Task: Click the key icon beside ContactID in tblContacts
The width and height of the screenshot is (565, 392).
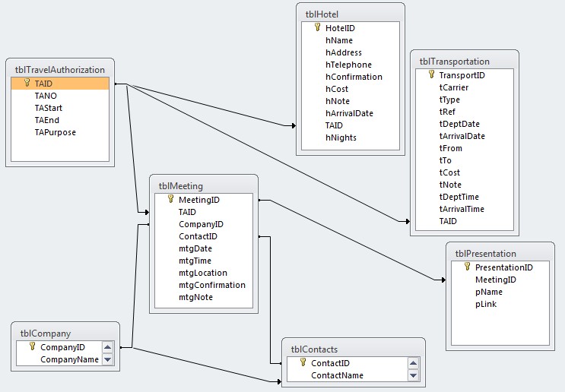Action: pos(303,362)
